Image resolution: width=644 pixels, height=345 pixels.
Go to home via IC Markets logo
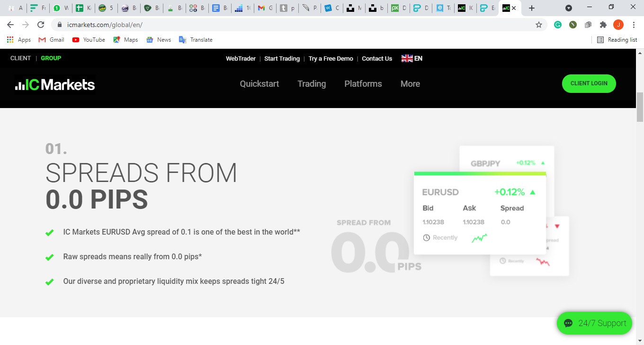click(55, 85)
